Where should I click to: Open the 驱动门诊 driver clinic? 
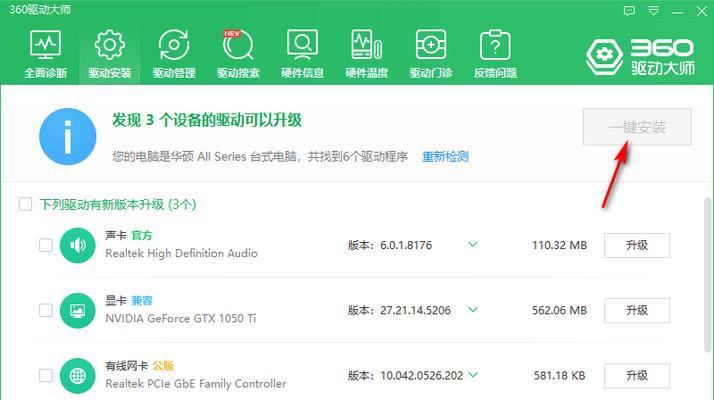tap(431, 55)
